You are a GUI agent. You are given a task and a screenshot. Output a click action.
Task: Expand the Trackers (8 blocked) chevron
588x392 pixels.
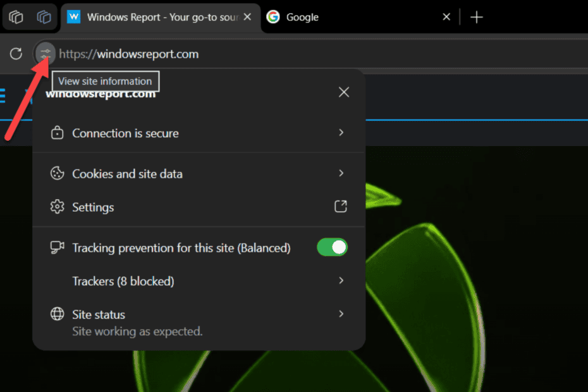pos(341,281)
